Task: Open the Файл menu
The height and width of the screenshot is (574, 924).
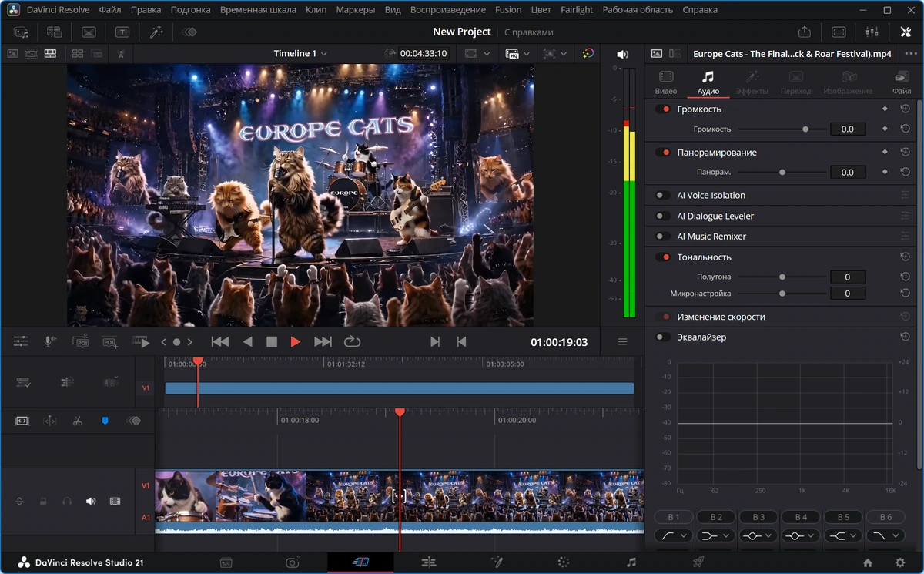Action: 110,10
